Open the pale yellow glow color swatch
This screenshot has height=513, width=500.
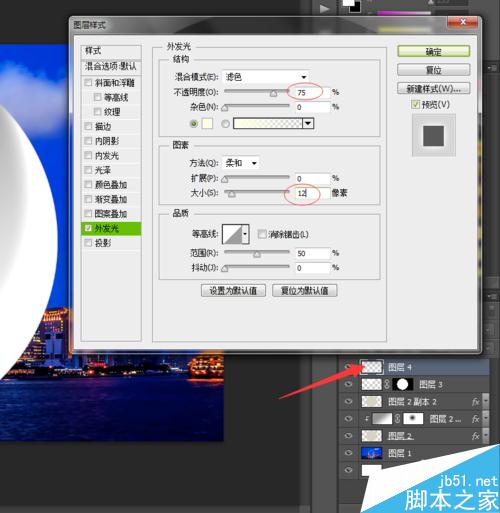(x=207, y=123)
